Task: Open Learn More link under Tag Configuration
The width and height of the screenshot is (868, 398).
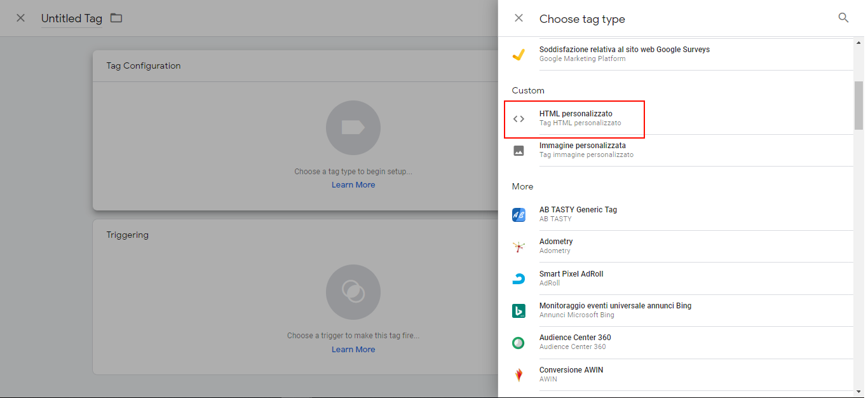Action: pyautogui.click(x=353, y=185)
